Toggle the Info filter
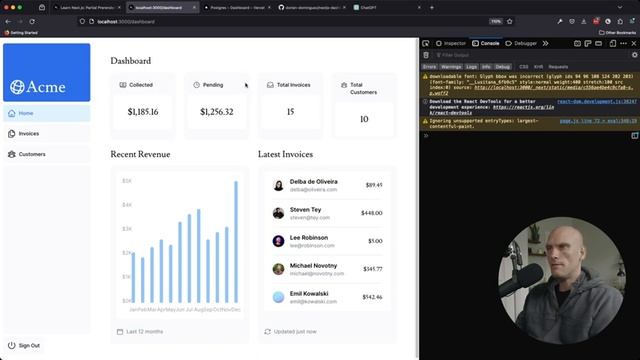The width and height of the screenshot is (640, 360). 486,67
